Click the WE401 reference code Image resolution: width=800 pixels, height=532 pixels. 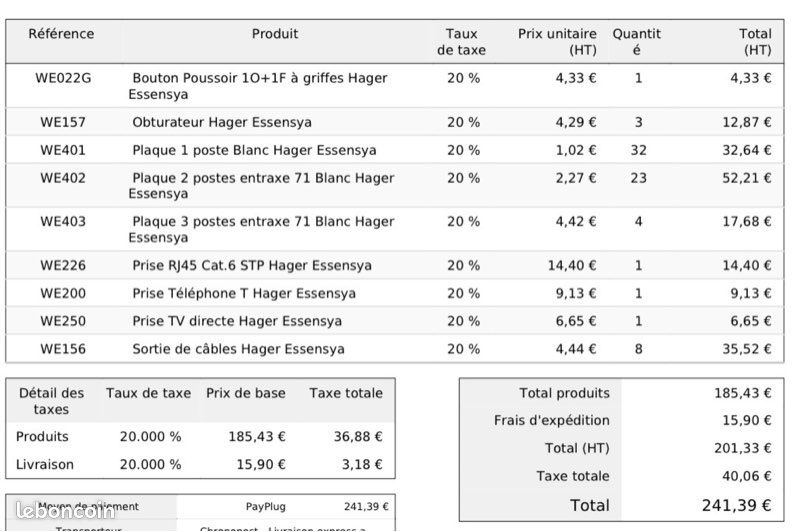(63, 150)
